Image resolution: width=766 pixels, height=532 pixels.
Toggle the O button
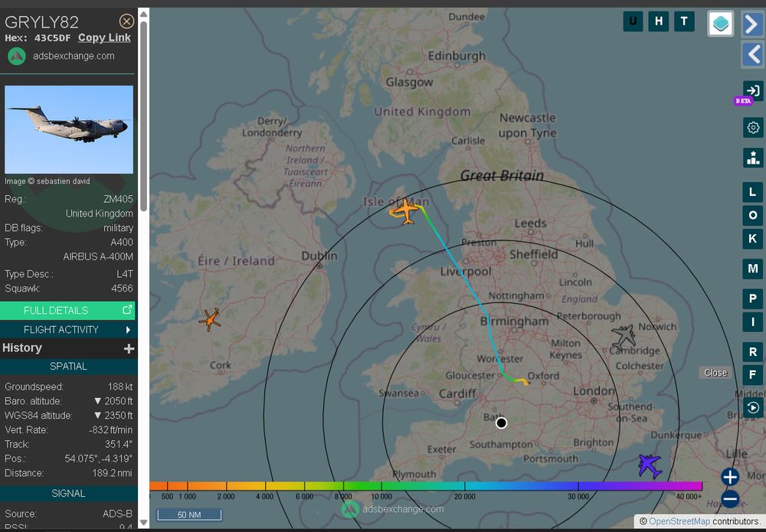(x=753, y=215)
